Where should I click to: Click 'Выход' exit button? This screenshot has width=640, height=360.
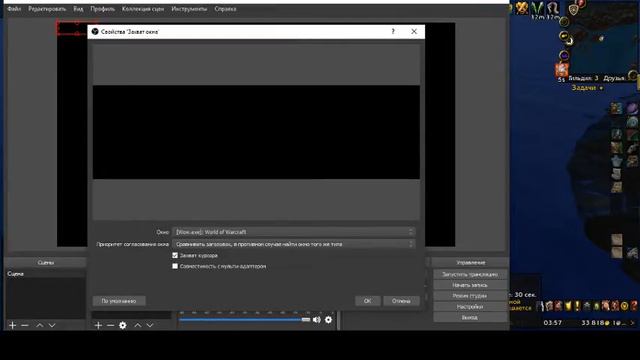coord(470,317)
